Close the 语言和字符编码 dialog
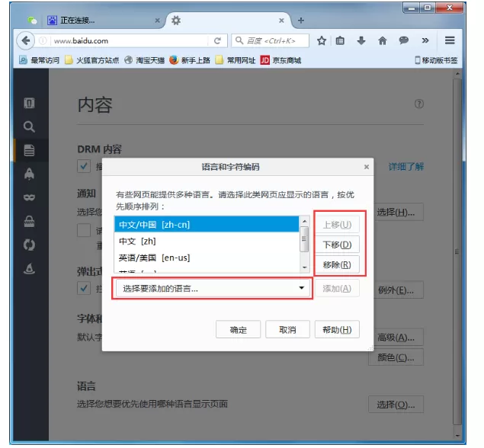The width and height of the screenshot is (484, 448). pos(367,167)
